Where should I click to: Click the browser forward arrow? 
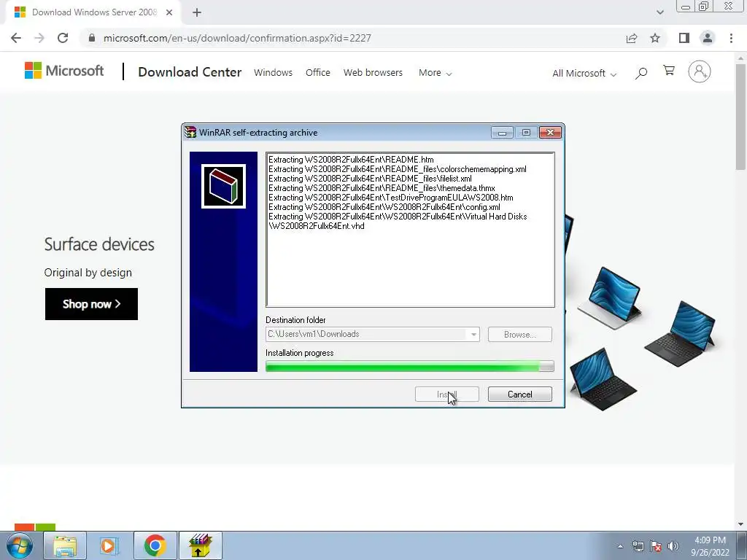pos(39,38)
